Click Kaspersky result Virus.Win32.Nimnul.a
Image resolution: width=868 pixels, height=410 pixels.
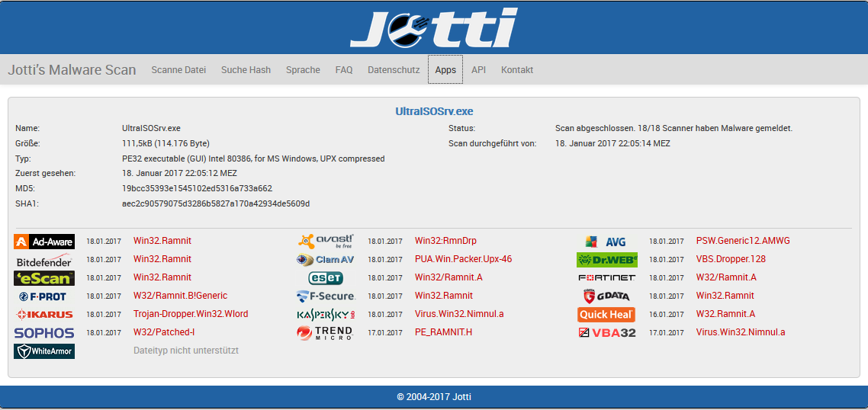459,314
